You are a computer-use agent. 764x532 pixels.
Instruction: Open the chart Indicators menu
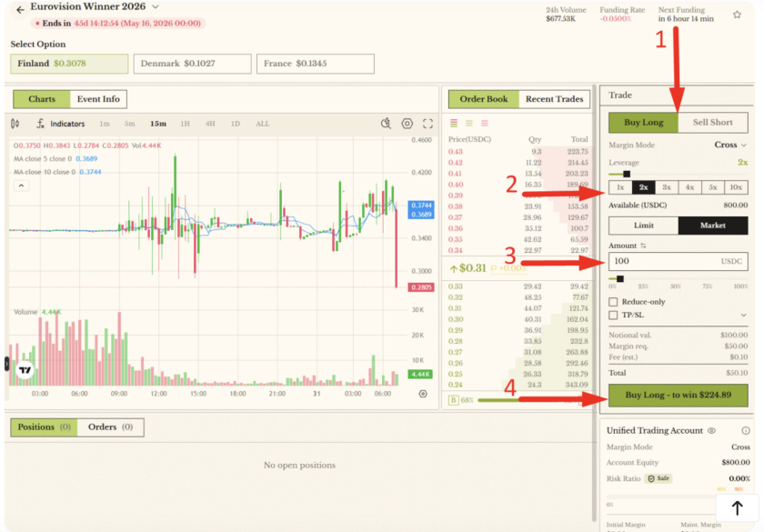click(x=60, y=124)
